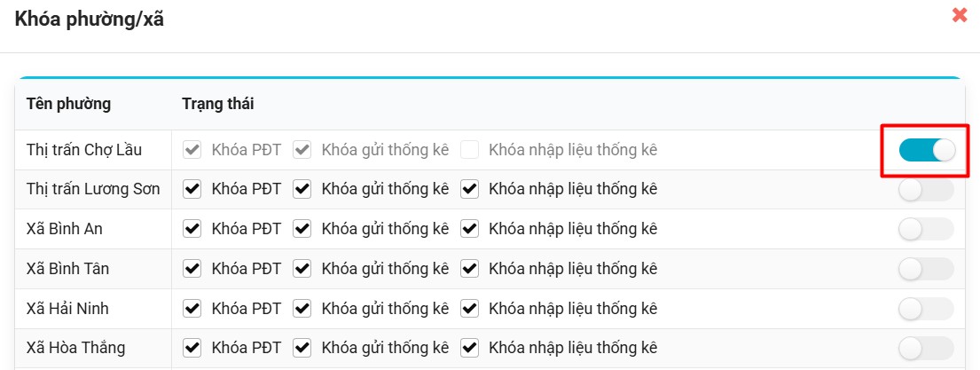Screen dimensions: 980x370
Task: Uncheck Khóa PĐT for Thị trấn Lương Sơn
Action: point(192,189)
